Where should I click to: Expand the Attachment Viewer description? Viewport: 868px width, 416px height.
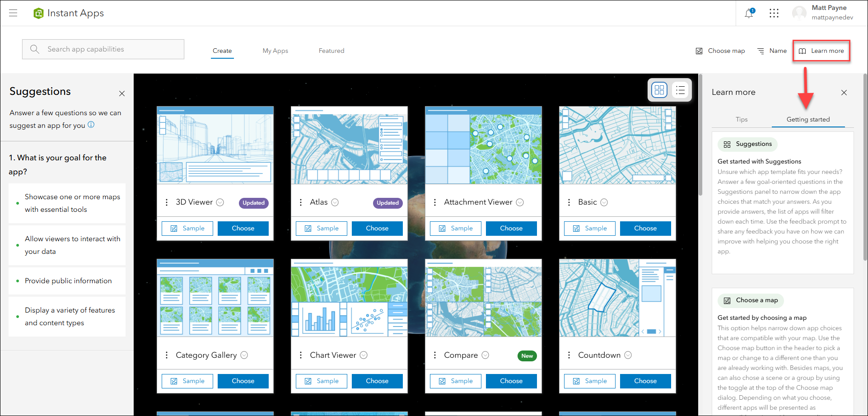(520, 202)
